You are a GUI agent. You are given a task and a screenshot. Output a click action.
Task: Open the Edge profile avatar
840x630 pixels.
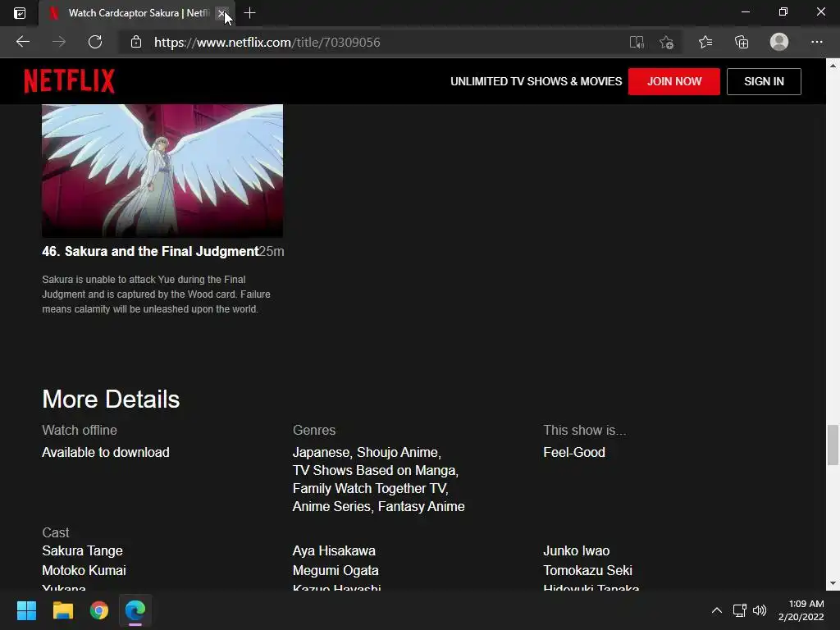pyautogui.click(x=779, y=42)
